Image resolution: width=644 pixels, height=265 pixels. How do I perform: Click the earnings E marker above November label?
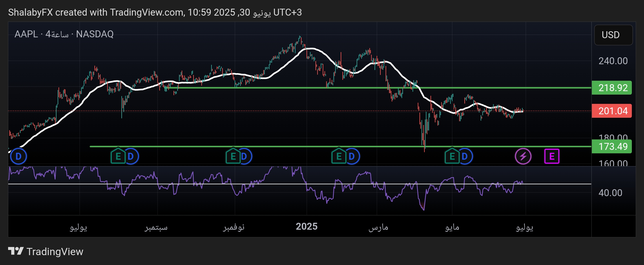[233, 157]
